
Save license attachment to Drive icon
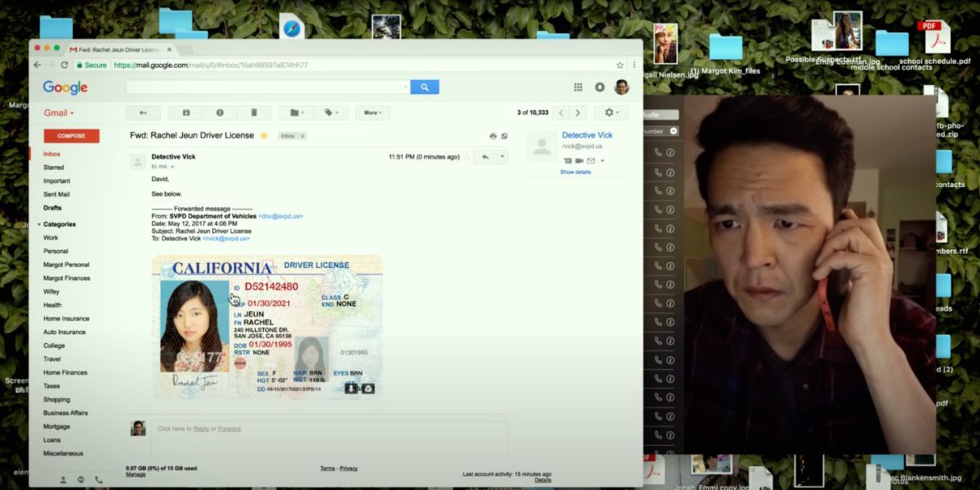click(x=367, y=388)
